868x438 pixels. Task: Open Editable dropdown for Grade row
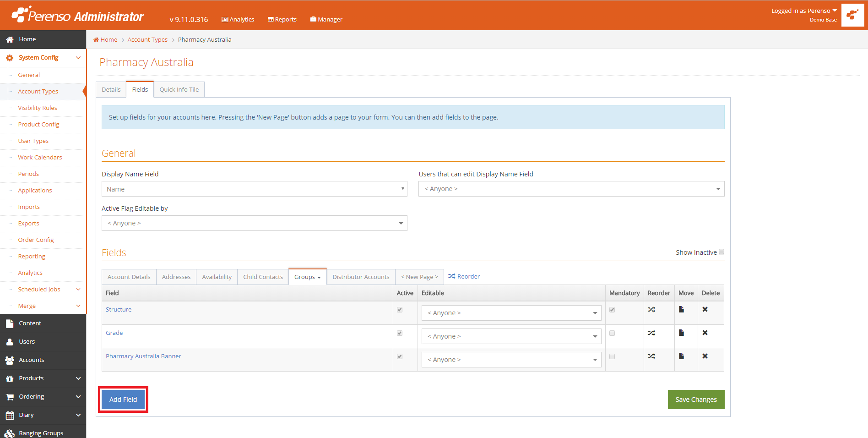[x=511, y=336]
